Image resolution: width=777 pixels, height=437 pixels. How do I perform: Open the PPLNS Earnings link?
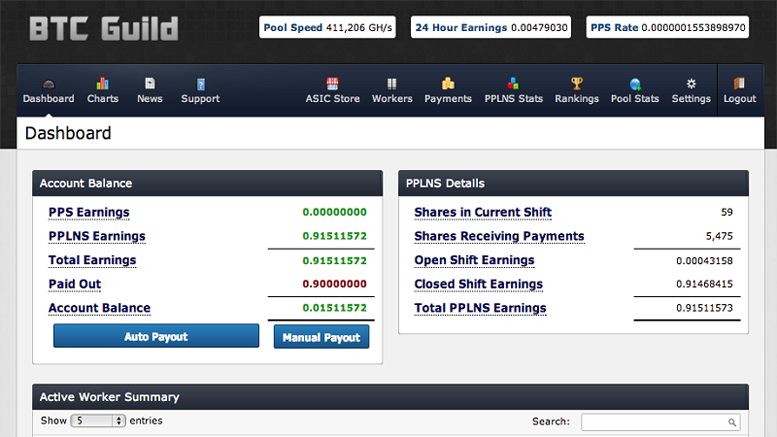[97, 236]
